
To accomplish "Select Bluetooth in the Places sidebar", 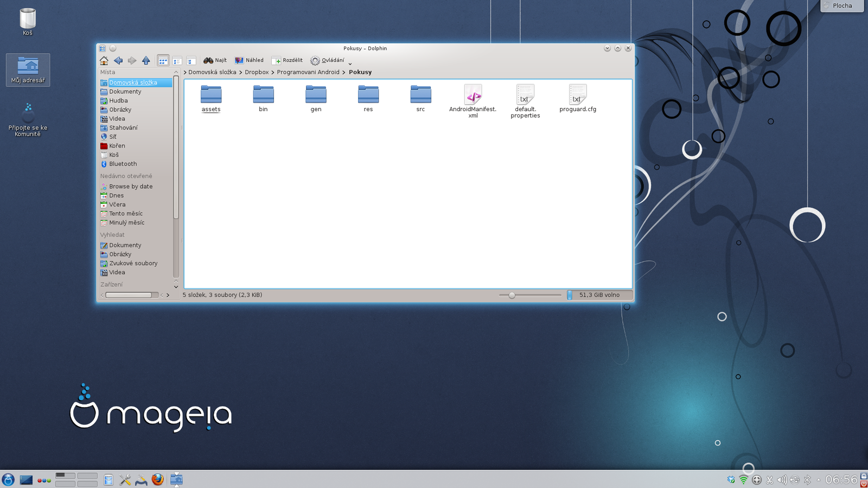I will (x=123, y=164).
